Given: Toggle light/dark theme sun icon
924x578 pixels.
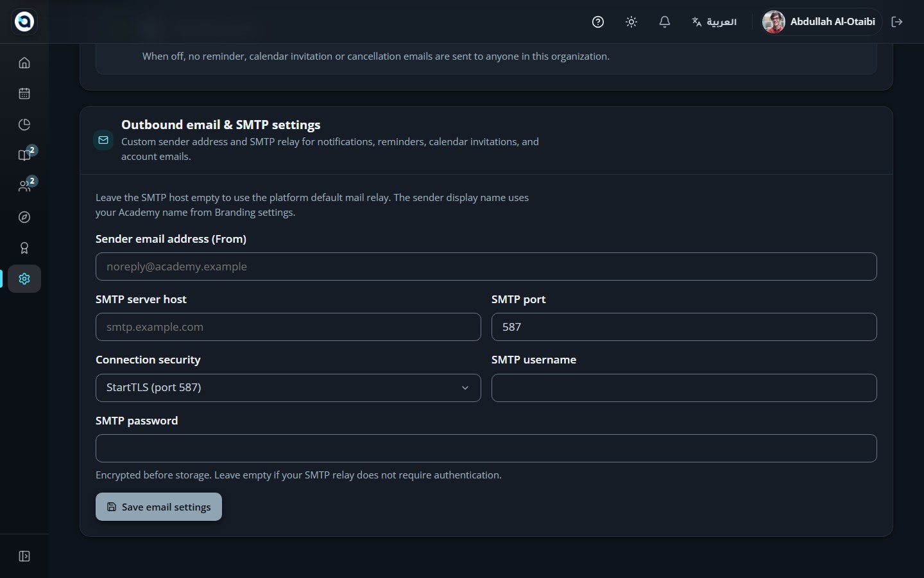Looking at the screenshot, I should coord(631,22).
